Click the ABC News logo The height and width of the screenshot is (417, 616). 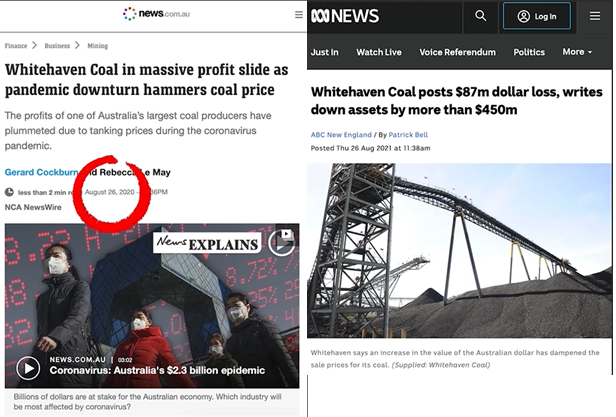(345, 16)
